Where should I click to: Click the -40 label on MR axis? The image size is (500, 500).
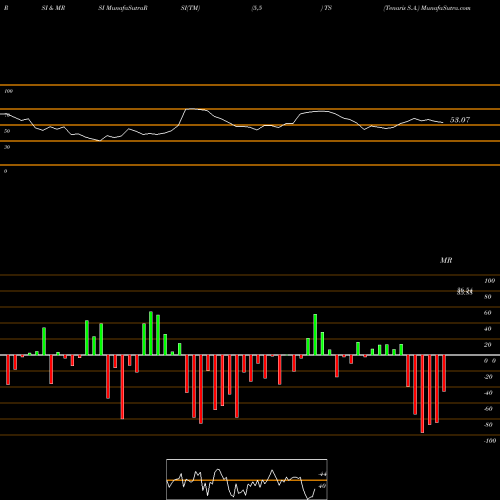tap(488, 393)
